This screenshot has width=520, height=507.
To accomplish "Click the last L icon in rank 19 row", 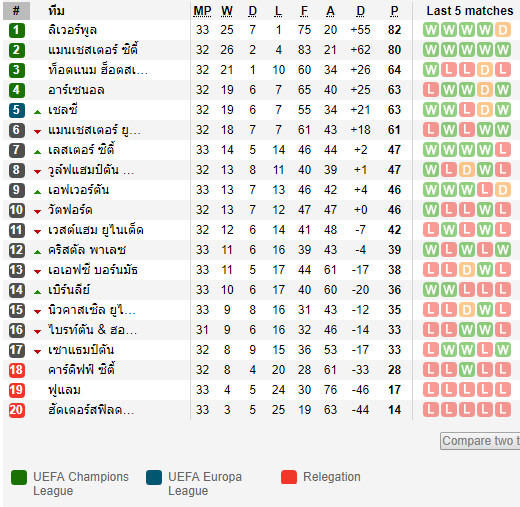I will pyautogui.click(x=503, y=390).
